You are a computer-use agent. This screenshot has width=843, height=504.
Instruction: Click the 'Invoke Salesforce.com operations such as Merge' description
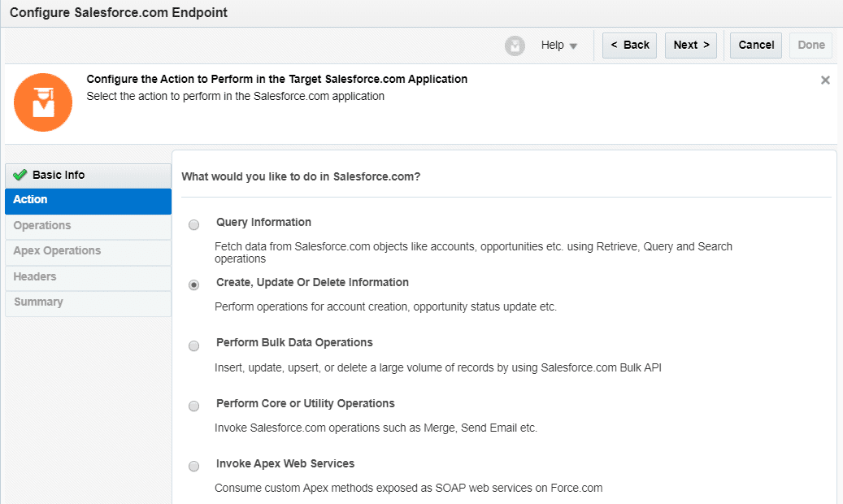376,428
